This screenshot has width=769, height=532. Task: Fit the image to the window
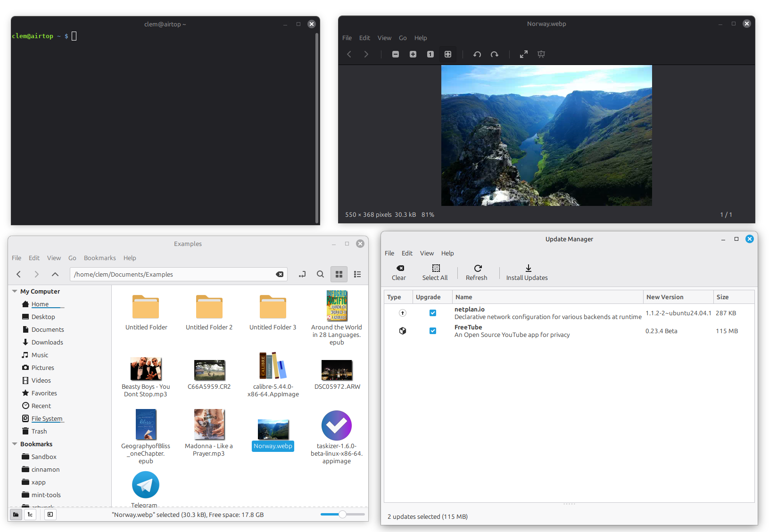448,54
